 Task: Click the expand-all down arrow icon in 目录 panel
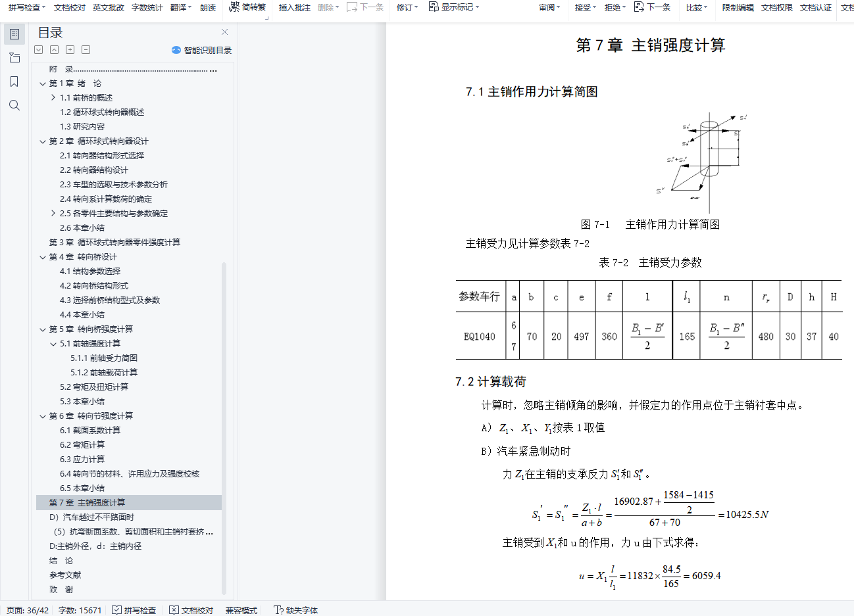[x=39, y=50]
